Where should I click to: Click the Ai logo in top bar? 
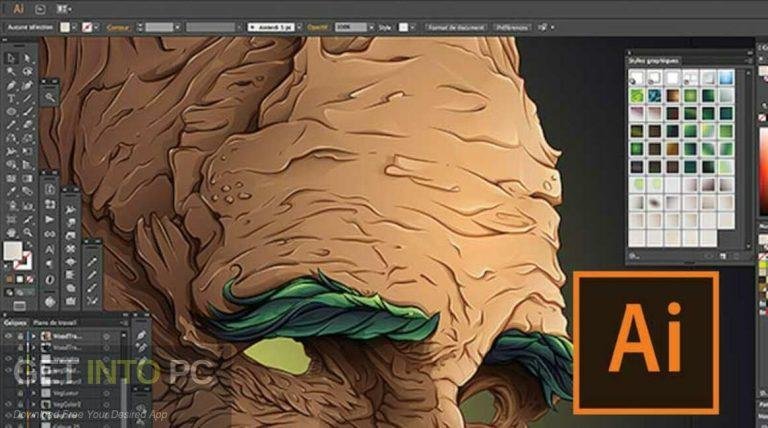pos(18,9)
